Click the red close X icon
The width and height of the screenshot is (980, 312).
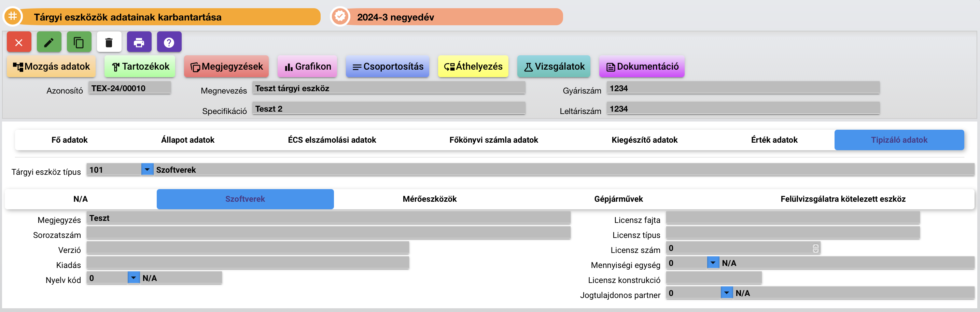pyautogui.click(x=19, y=42)
